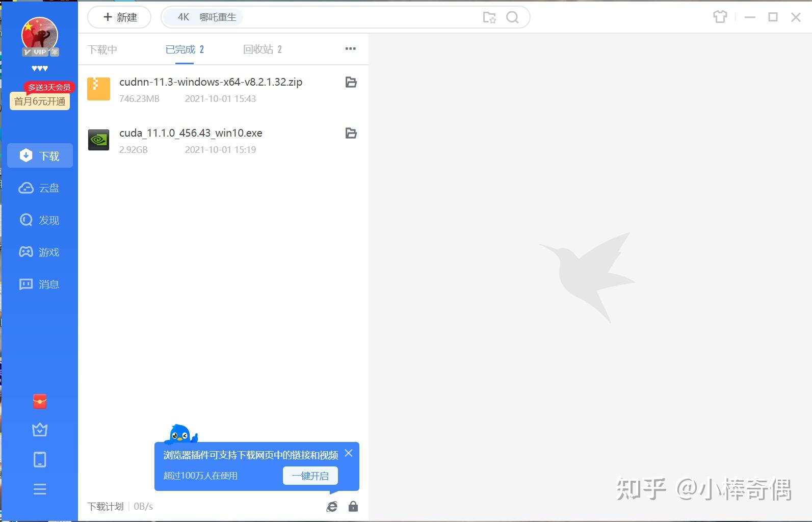Open 游戏 games section

tap(39, 252)
